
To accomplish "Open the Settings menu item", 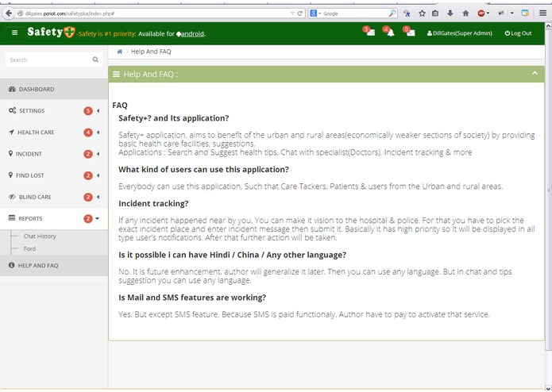I will click(54, 111).
